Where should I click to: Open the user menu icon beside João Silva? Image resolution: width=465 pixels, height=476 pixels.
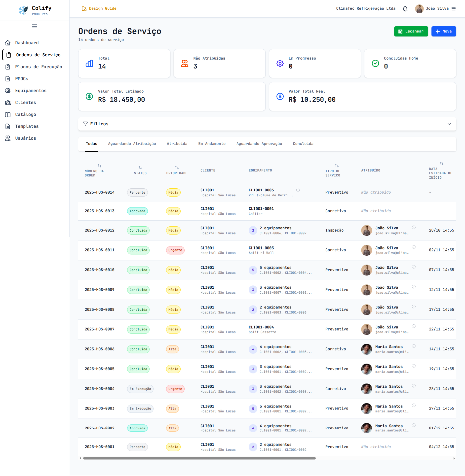[454, 9]
